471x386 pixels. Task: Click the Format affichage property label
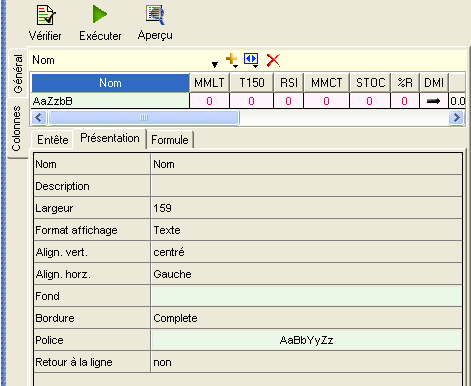[76, 230]
